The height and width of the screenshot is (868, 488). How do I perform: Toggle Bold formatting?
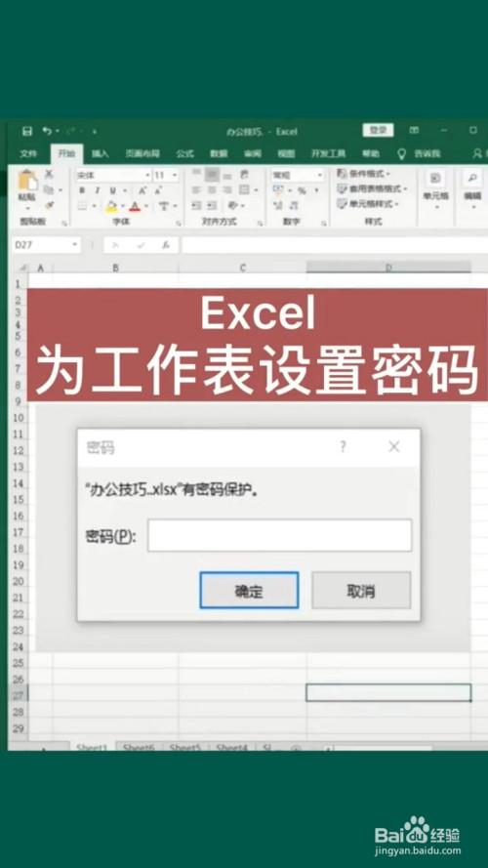[82, 190]
